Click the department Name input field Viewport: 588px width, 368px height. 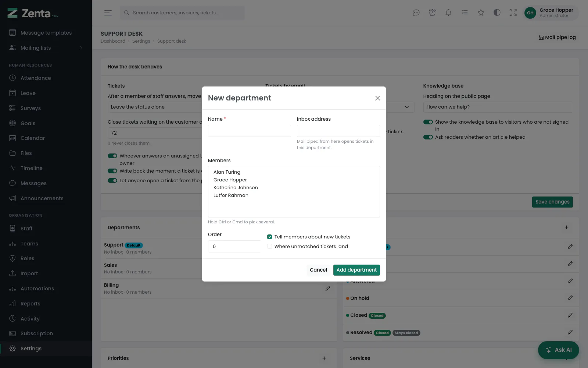250,131
